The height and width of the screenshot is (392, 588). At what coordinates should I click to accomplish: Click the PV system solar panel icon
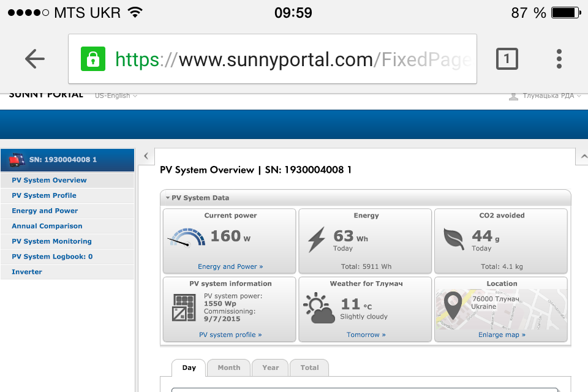tap(184, 307)
